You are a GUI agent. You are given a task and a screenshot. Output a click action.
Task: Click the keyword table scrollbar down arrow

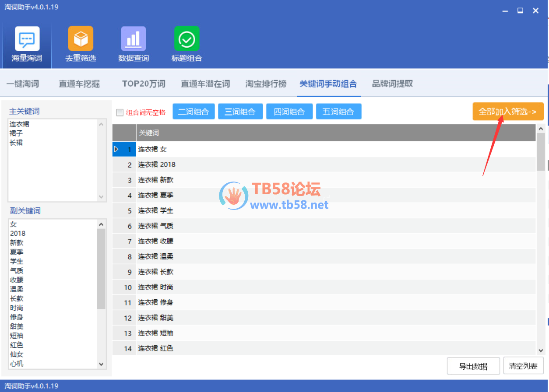tap(541, 350)
